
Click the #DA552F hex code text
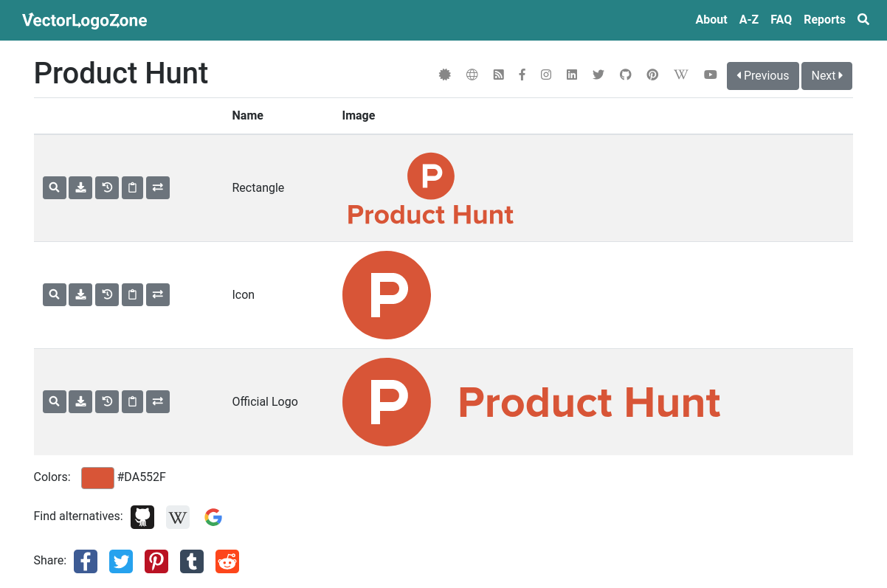(142, 477)
